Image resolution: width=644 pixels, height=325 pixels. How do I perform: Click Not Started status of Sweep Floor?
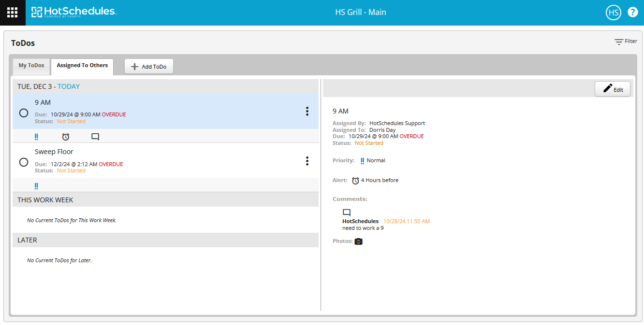[x=71, y=170]
